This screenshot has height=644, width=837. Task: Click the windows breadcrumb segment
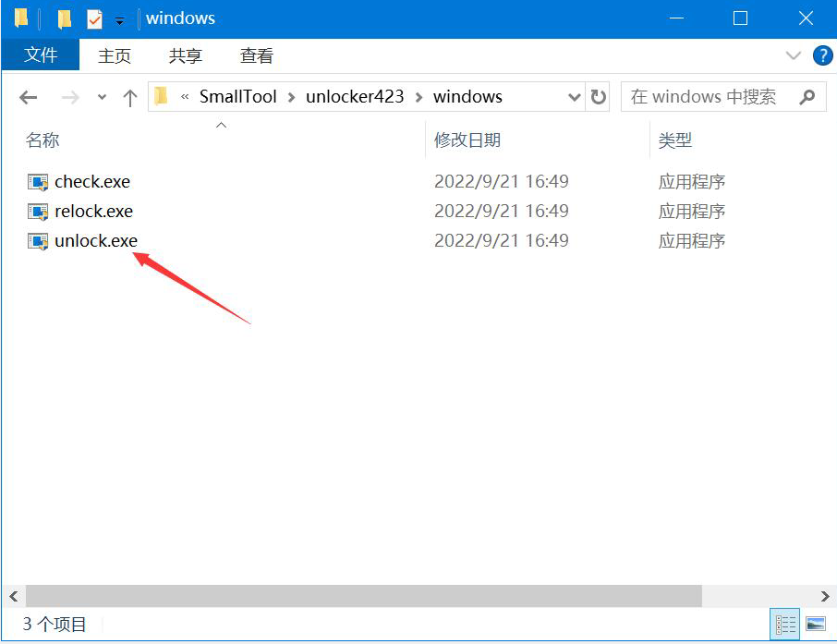click(467, 97)
